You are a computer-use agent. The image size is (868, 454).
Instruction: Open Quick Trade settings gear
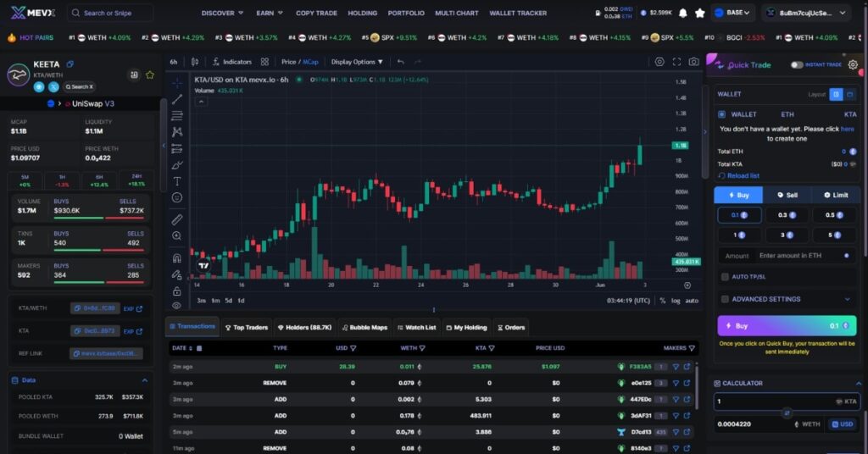click(853, 64)
